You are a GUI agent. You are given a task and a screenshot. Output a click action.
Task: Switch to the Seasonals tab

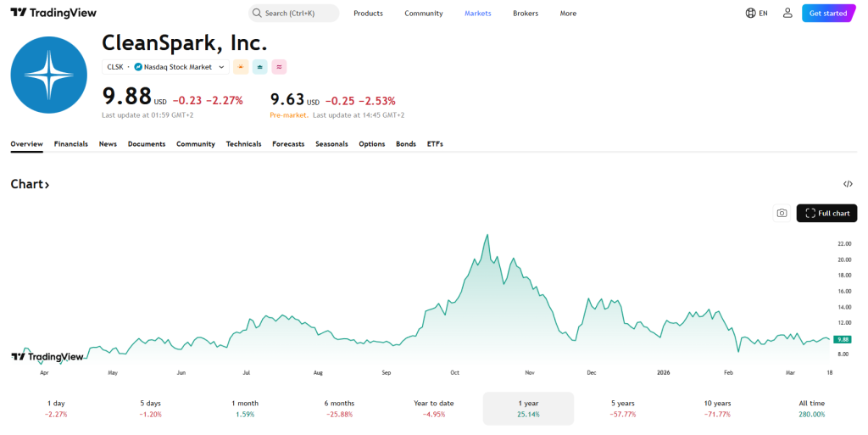coord(331,144)
